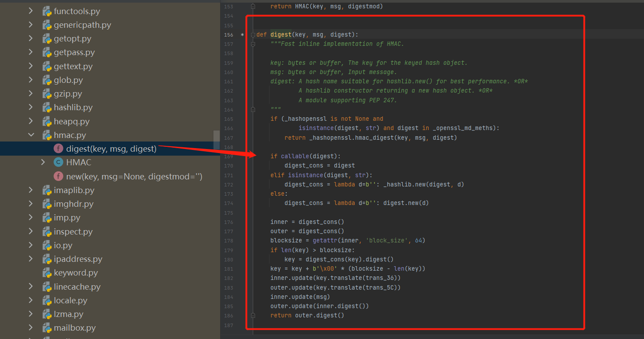Expand the inspect.py tree node
Image resolution: width=644 pixels, height=339 pixels.
[30, 231]
